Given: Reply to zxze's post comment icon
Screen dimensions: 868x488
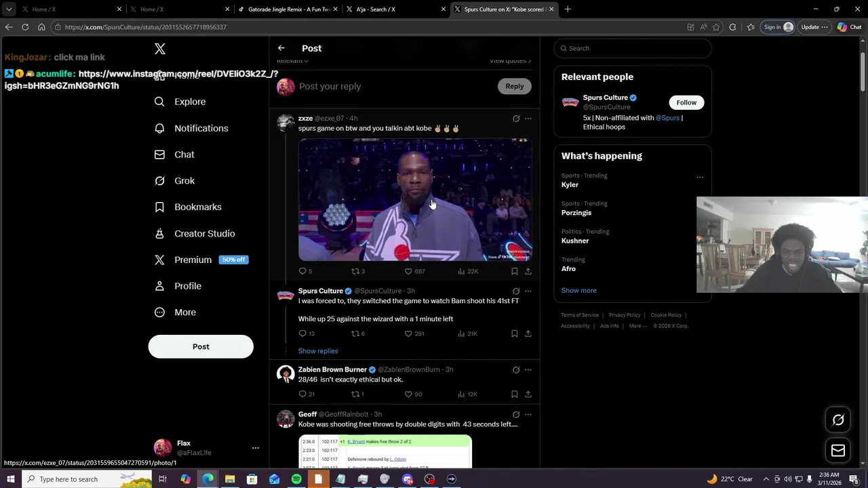Looking at the screenshot, I should [305, 271].
